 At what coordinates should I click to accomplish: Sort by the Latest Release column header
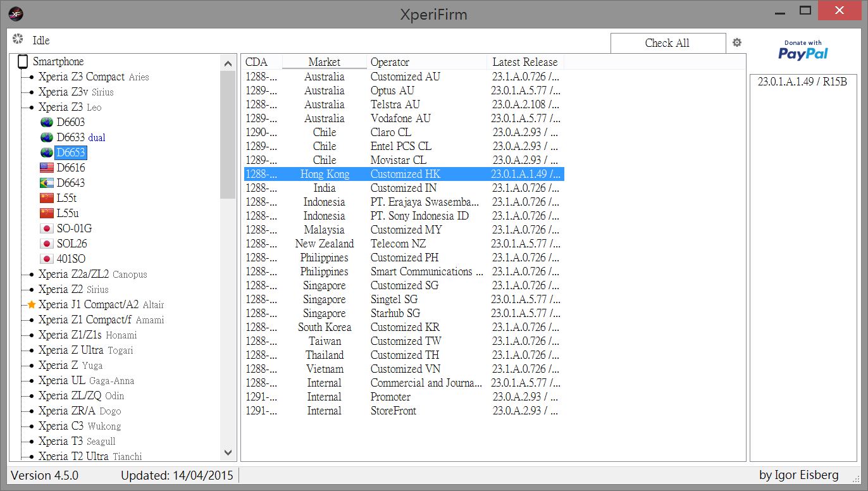coord(525,62)
